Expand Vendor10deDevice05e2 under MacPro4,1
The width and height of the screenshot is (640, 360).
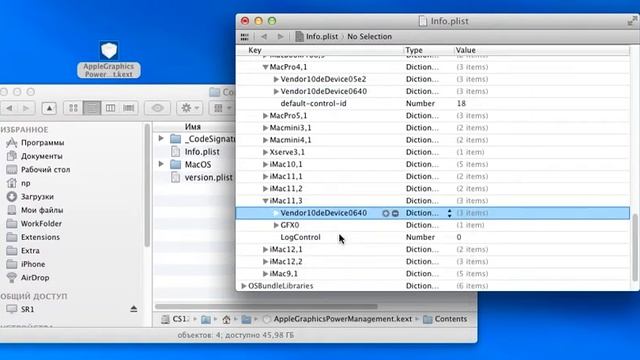(x=276, y=79)
